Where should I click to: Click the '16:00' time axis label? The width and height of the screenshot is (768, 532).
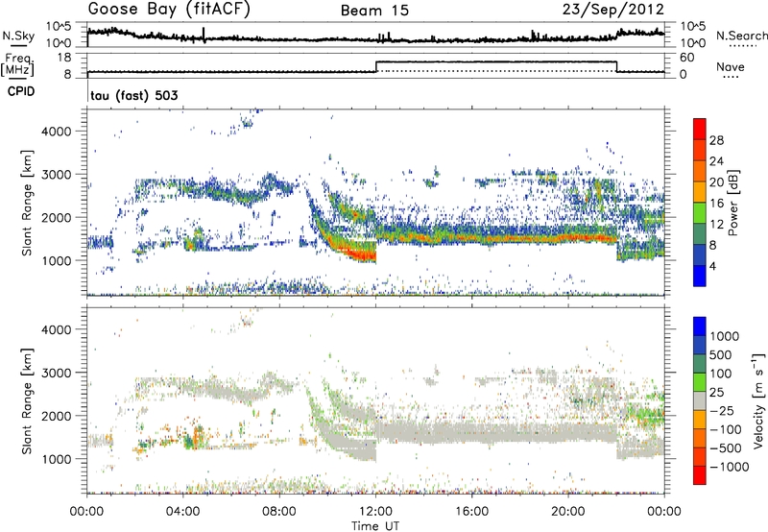click(x=472, y=512)
